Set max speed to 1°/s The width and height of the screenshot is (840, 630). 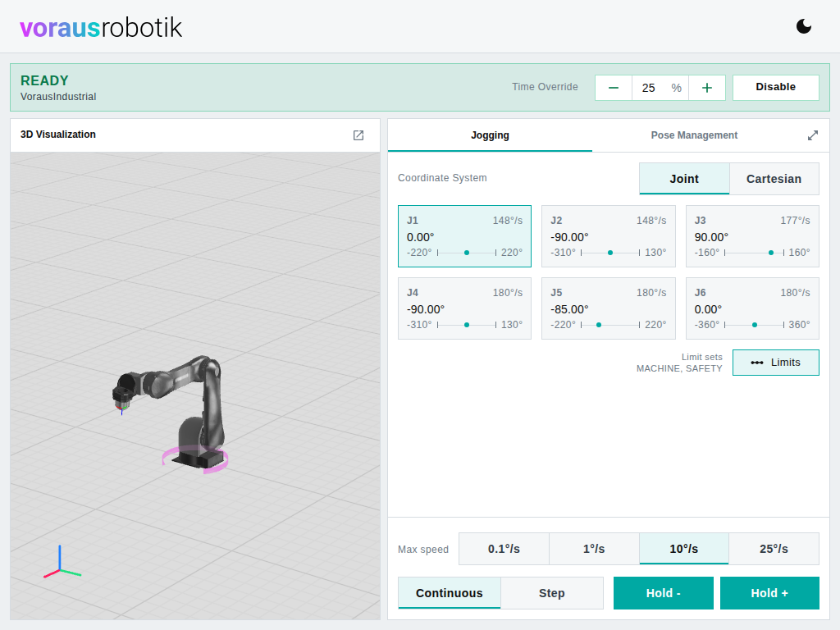pyautogui.click(x=594, y=549)
